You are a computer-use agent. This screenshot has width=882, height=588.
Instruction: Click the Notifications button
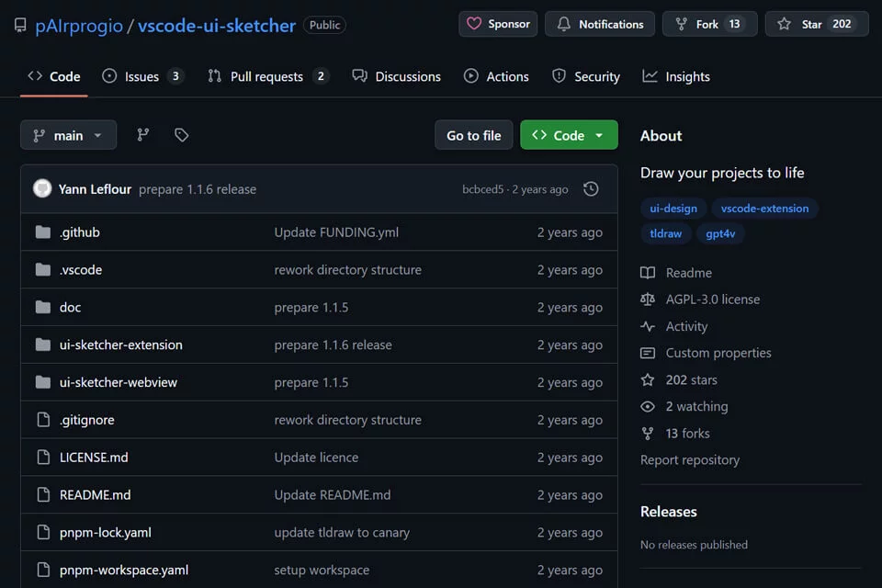[x=600, y=24]
